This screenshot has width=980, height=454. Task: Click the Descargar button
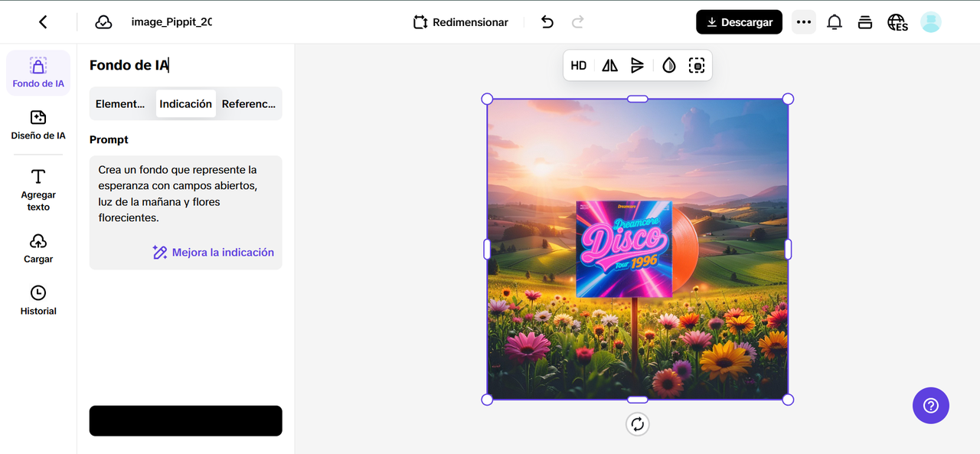739,22
